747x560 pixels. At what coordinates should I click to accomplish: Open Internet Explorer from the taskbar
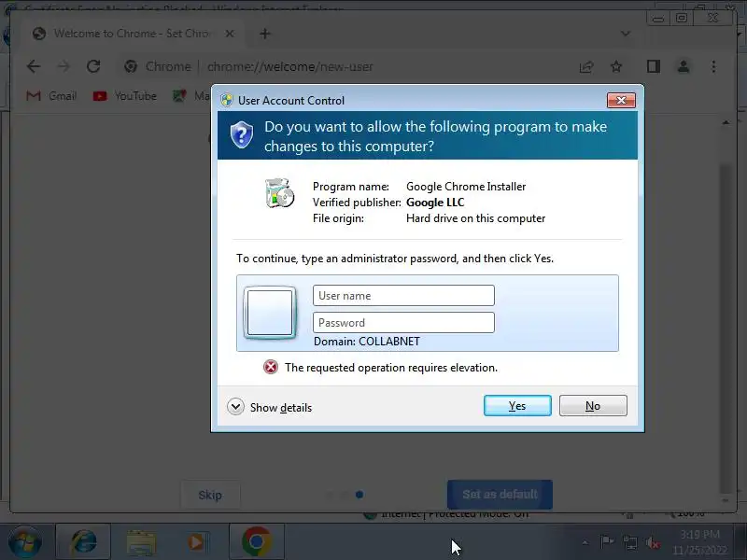pos(84,542)
